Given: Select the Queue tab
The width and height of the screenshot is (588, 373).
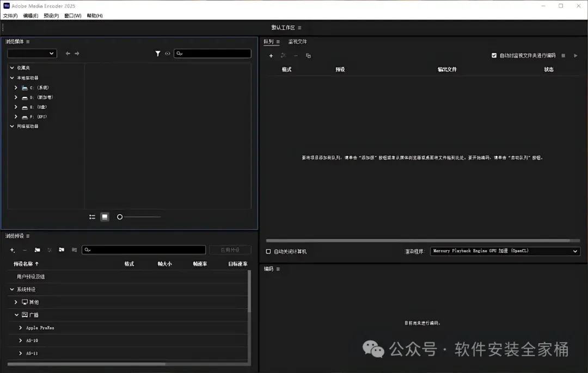Looking at the screenshot, I should 268,41.
